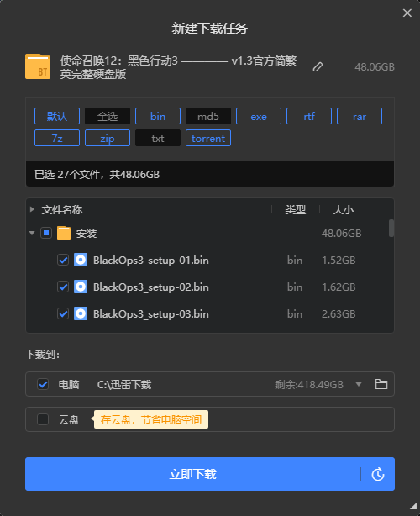The image size is (420, 516).
Task: Close the new download task dialog
Action: pos(407,13)
